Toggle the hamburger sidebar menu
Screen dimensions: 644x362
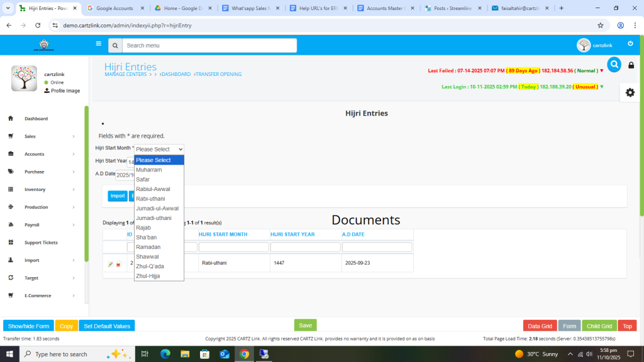98,44
